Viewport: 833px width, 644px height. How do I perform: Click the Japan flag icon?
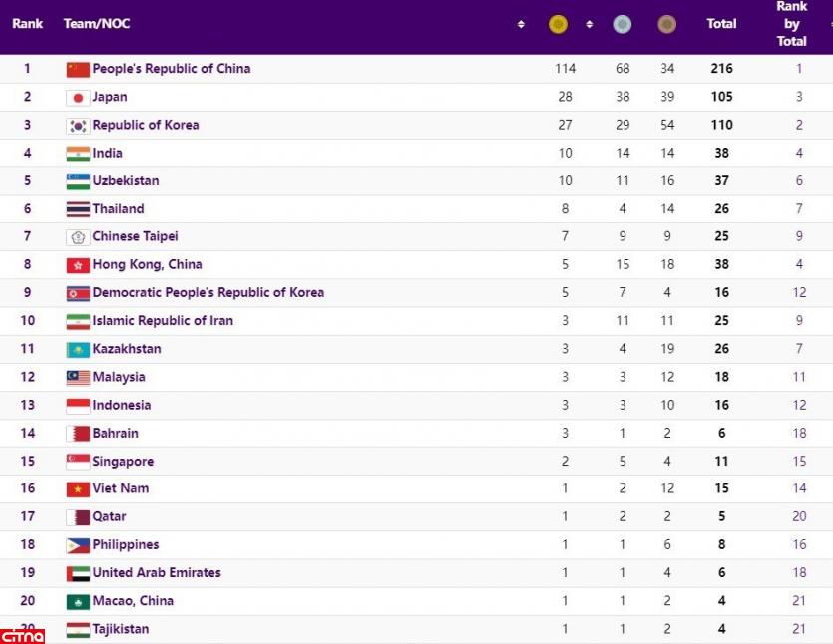pyautogui.click(x=78, y=97)
